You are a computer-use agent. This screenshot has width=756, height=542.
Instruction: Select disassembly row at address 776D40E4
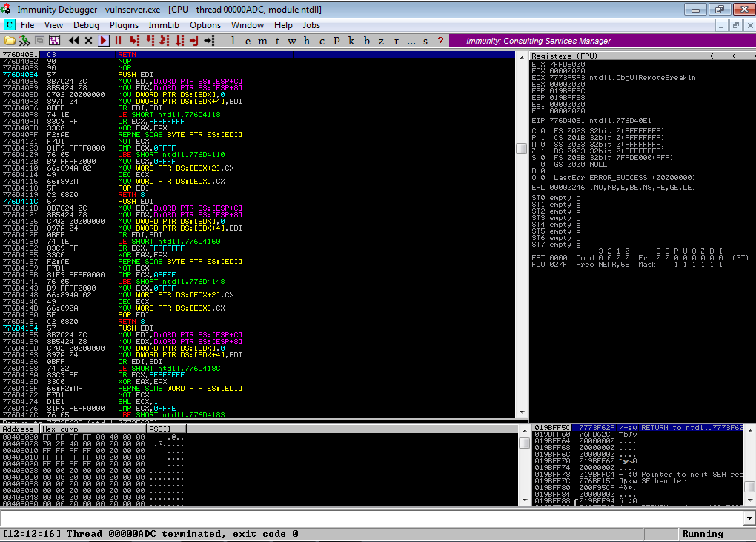click(258, 75)
